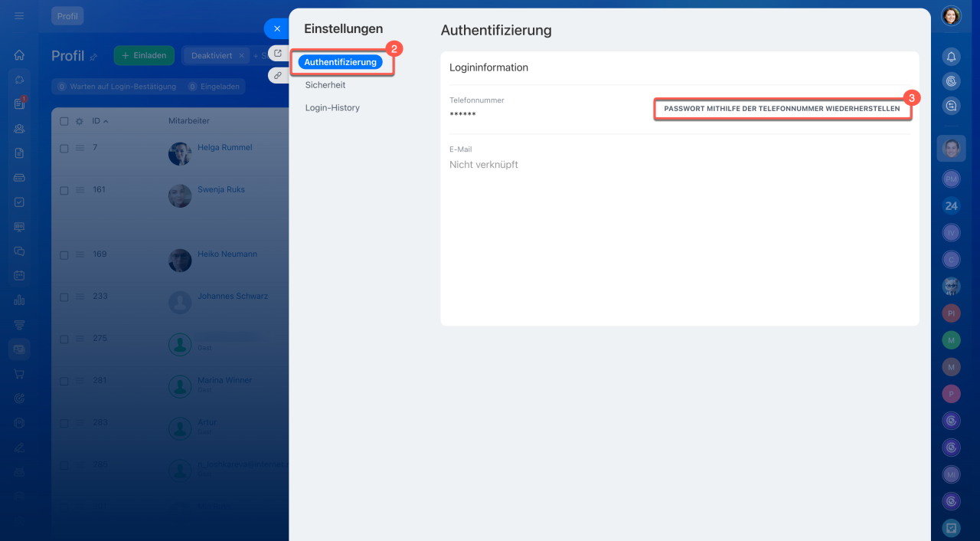
Task: Open Login-History settings section
Action: pos(332,108)
